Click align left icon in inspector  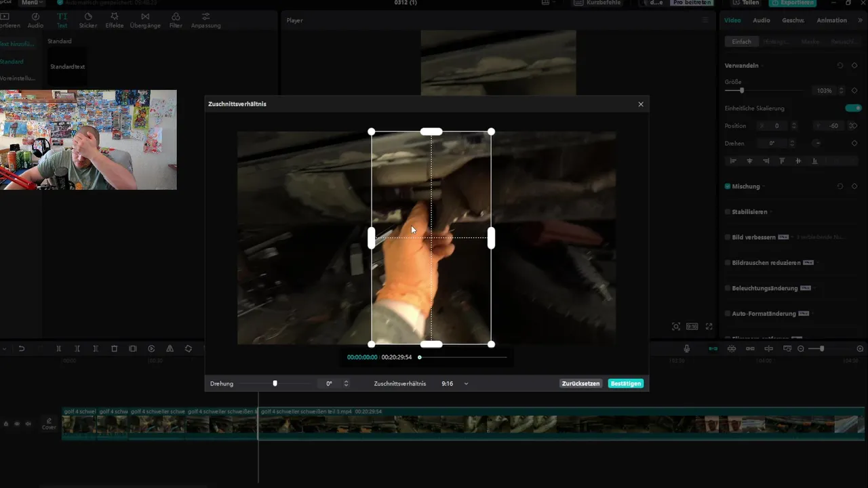click(x=733, y=161)
